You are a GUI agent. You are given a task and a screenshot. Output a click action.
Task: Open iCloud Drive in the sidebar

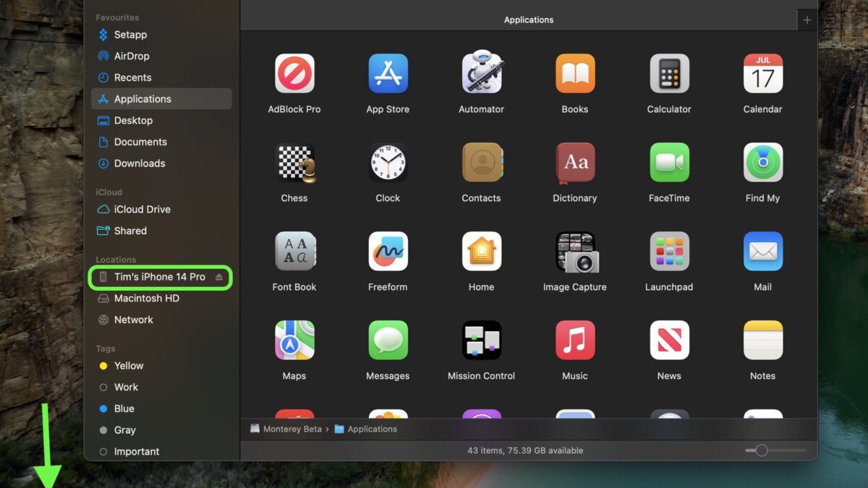(x=142, y=210)
